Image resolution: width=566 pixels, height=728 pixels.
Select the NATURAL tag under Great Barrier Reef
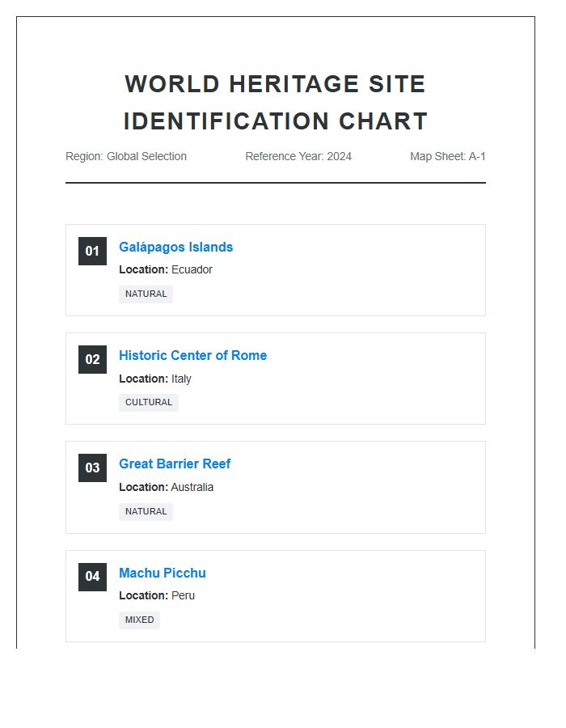(x=146, y=512)
